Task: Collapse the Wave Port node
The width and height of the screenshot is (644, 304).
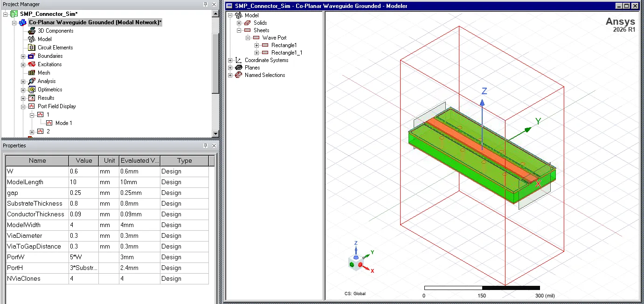Action: click(248, 38)
